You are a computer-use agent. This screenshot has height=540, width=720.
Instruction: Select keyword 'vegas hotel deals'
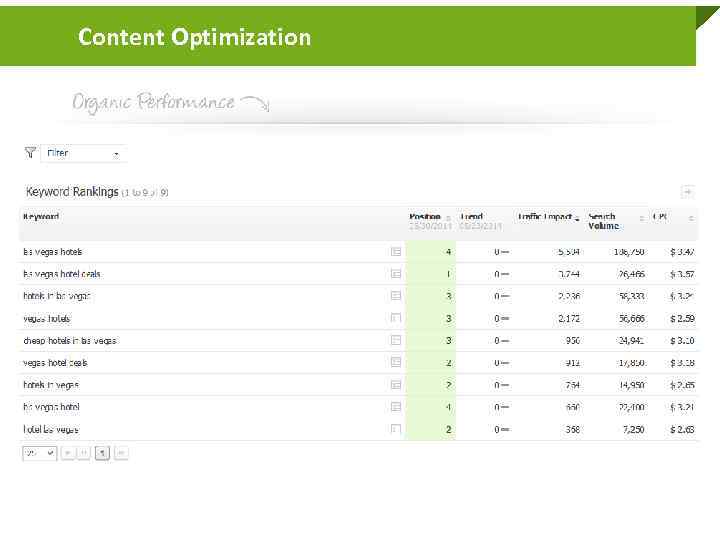[55, 363]
